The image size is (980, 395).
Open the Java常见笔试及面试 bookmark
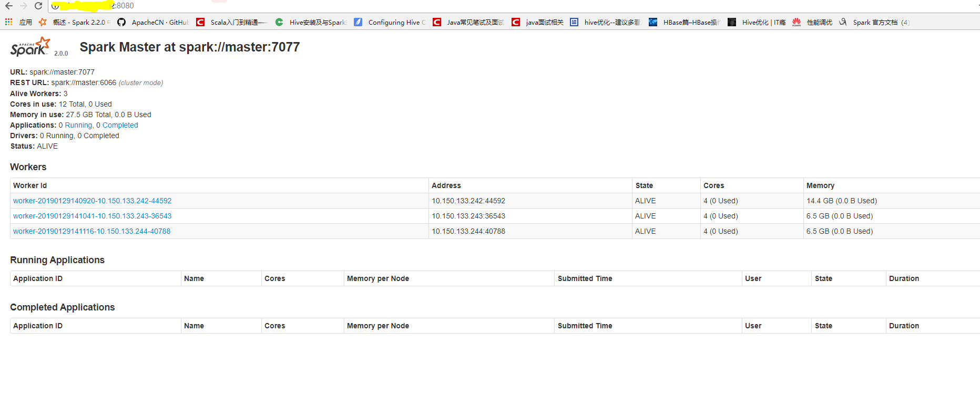[x=468, y=22]
